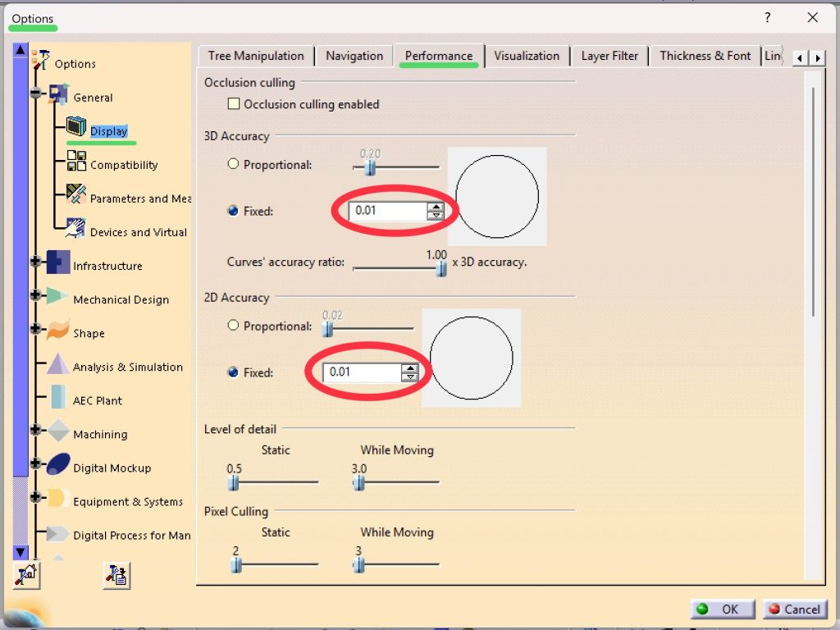
Task: Click the 3D Accuracy Fixed value field
Action: pos(387,211)
